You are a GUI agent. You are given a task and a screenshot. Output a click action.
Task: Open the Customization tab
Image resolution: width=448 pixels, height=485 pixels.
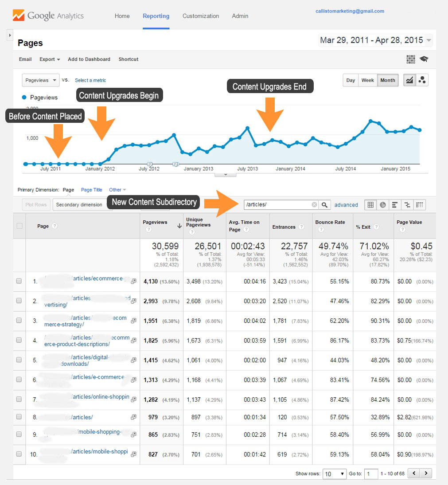pyautogui.click(x=200, y=16)
